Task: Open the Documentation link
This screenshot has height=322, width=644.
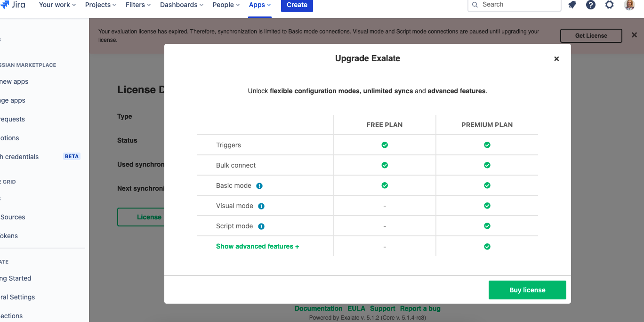Action: [x=319, y=309]
